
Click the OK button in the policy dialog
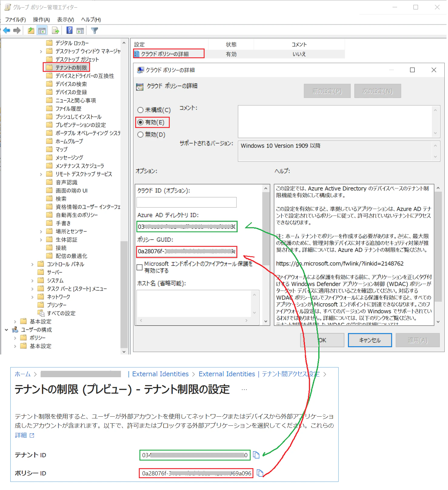coord(322,340)
